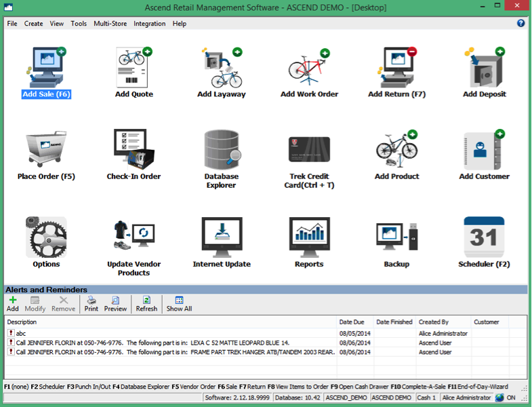Launch the Database Explorer icon
Viewport: 532px width, 407px height.
(222, 151)
